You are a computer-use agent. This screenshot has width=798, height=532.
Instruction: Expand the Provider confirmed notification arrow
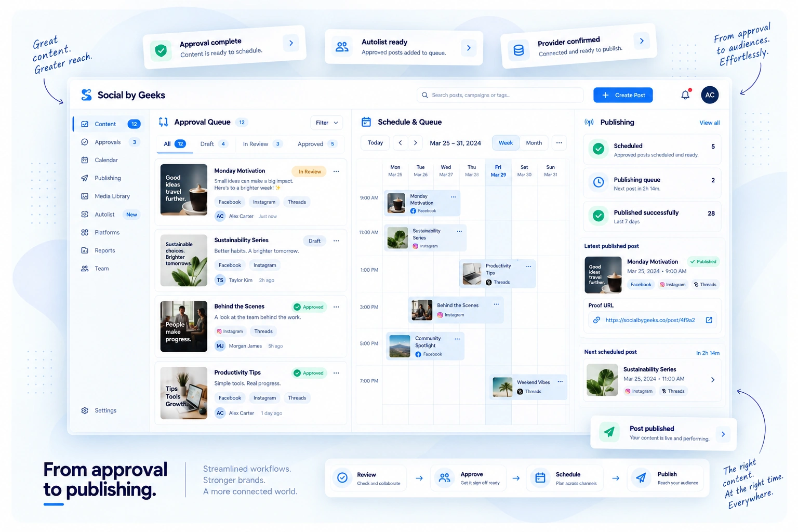642,41
